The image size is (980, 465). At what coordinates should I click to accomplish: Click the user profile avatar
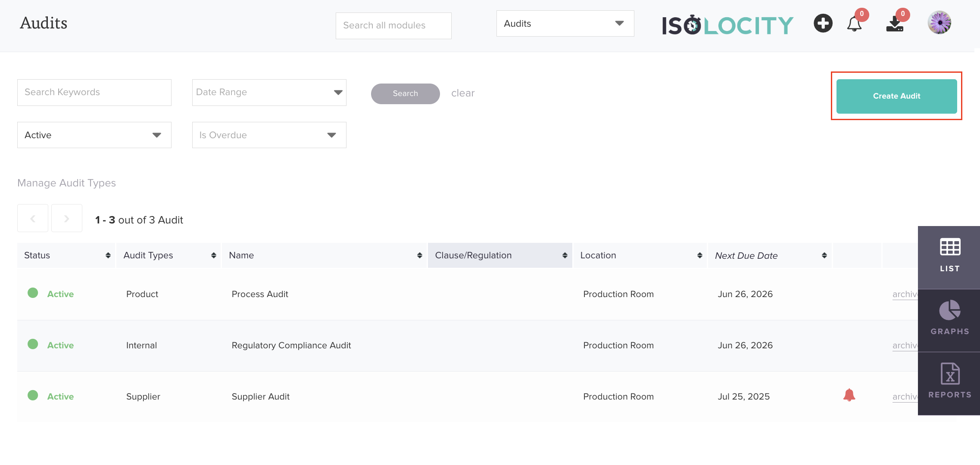tap(939, 23)
